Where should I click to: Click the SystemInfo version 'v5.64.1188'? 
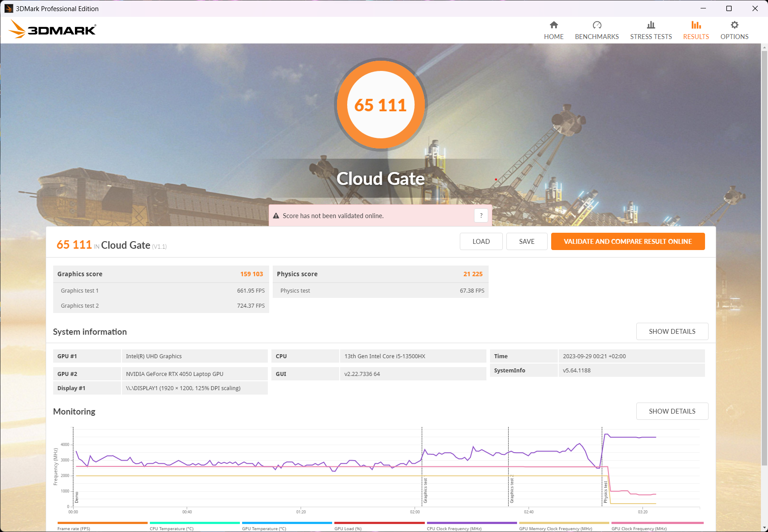(576, 370)
